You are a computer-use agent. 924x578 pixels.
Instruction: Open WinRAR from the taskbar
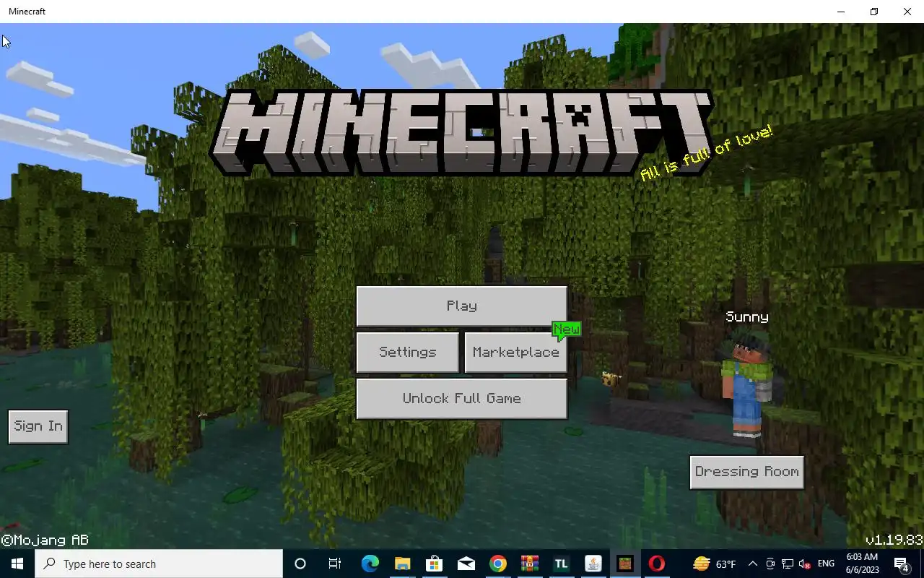[x=530, y=564]
